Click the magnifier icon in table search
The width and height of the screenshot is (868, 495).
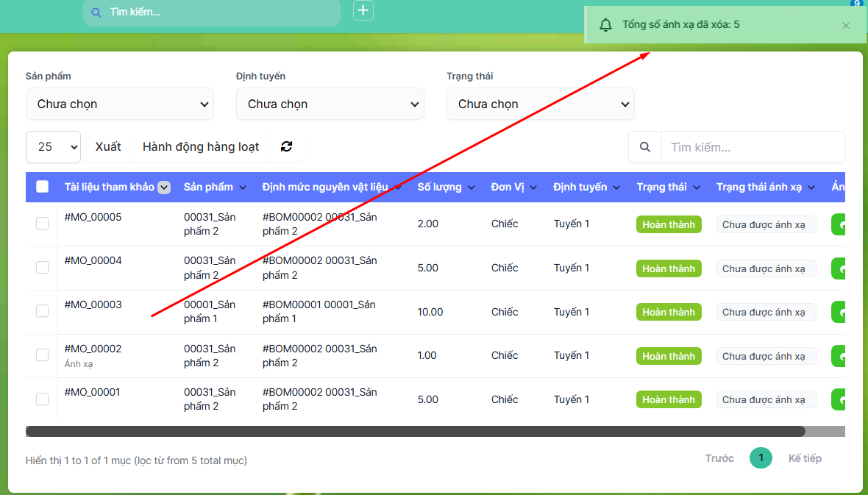click(x=645, y=147)
